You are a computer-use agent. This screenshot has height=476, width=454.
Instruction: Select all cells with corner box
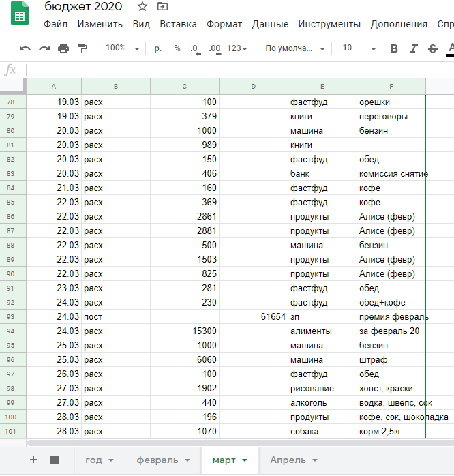13,86
